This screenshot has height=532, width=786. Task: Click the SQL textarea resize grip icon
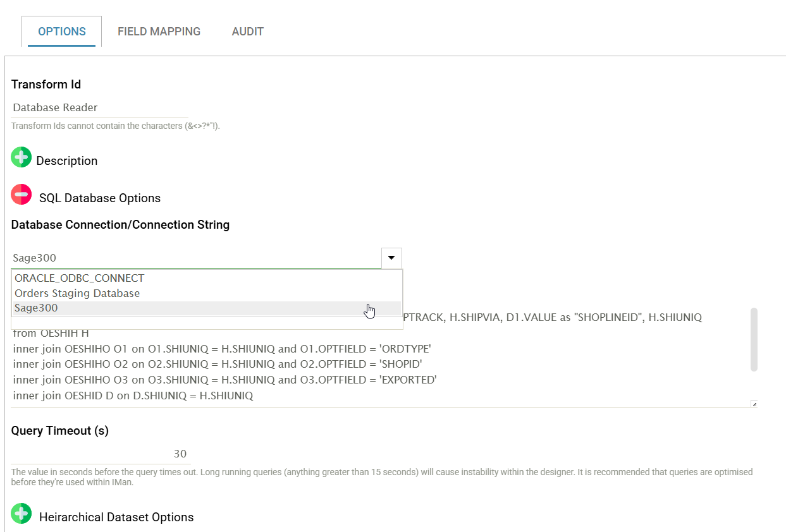pos(754,404)
